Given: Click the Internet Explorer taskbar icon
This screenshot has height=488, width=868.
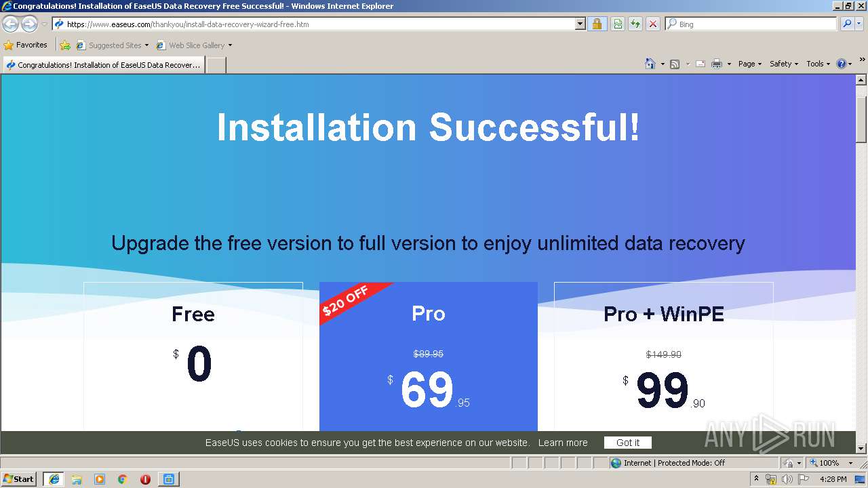Looking at the screenshot, I should point(54,479).
